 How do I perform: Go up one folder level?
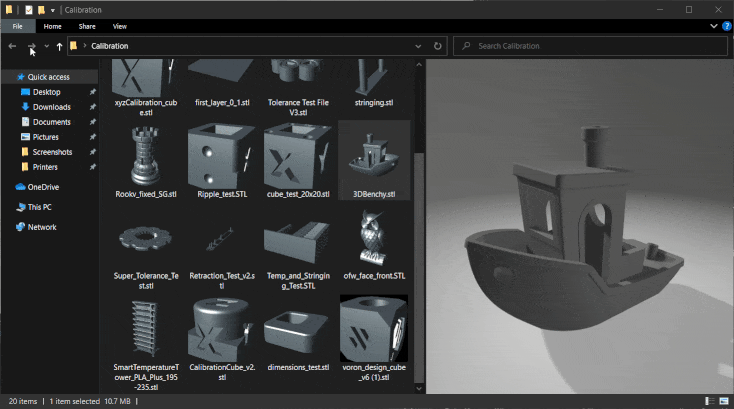click(59, 46)
